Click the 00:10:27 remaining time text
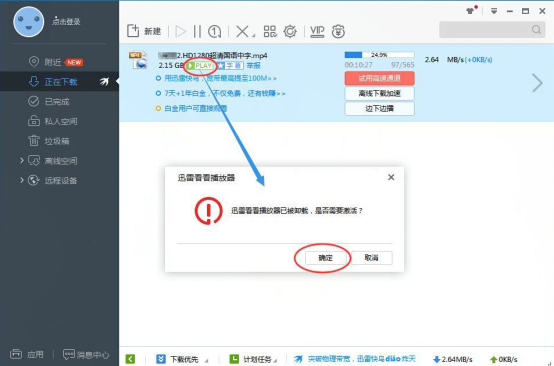 tap(359, 65)
